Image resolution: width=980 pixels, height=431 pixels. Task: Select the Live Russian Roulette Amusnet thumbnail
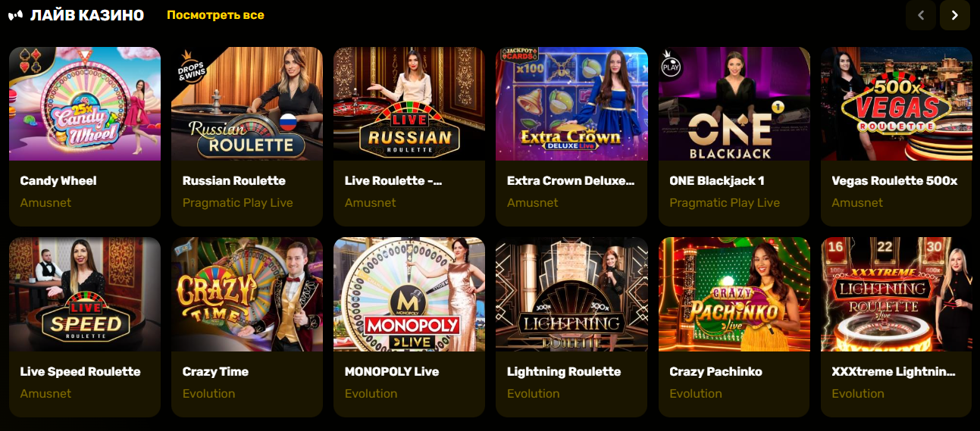coord(409,104)
